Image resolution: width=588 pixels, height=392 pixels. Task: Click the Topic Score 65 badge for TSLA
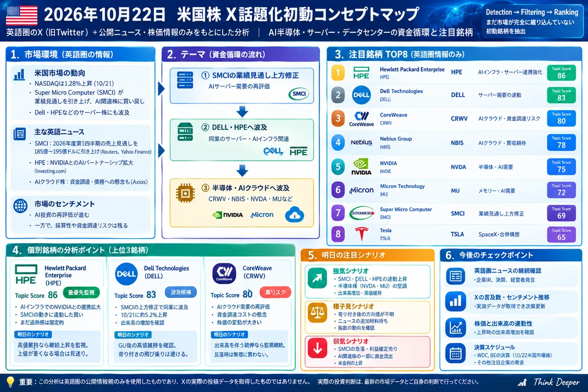click(561, 234)
